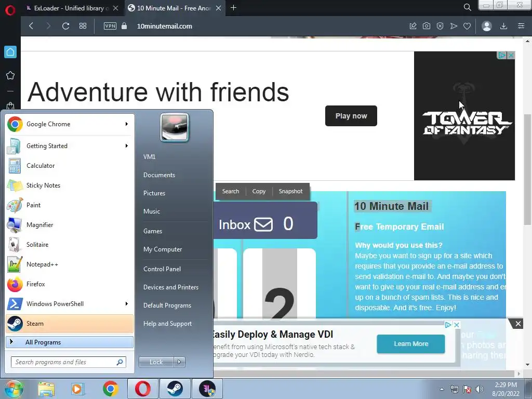Close the Tower of Fantasy ad
The width and height of the screenshot is (532, 399).
(x=511, y=55)
